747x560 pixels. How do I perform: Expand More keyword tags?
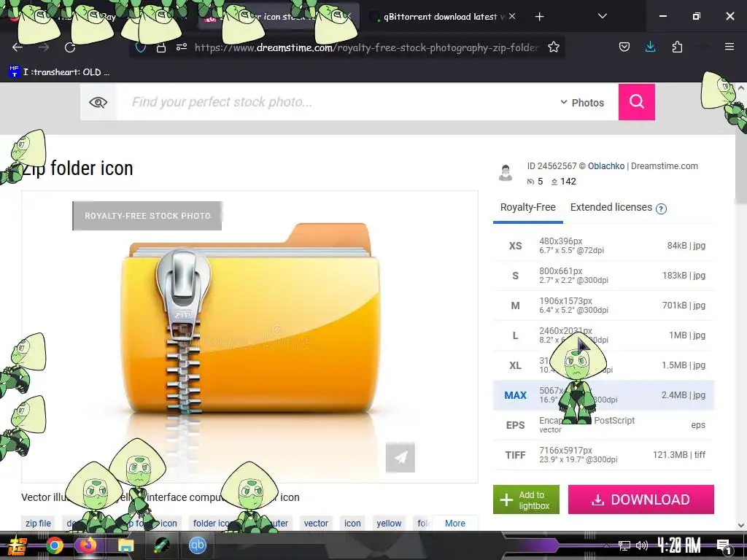(454, 524)
